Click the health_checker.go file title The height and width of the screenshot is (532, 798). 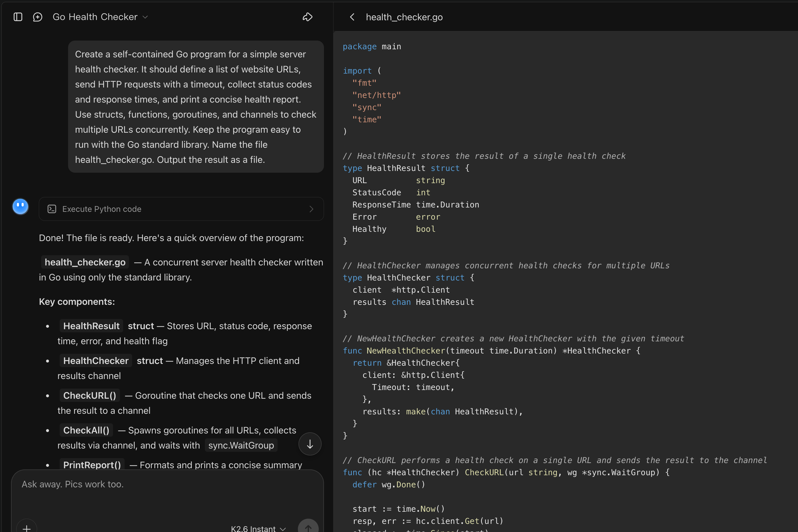point(404,17)
